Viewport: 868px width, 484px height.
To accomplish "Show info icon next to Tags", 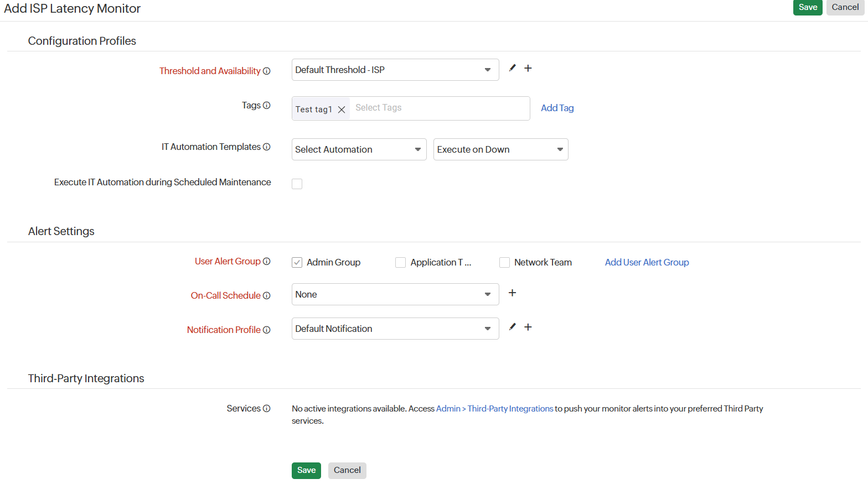I will click(x=267, y=105).
